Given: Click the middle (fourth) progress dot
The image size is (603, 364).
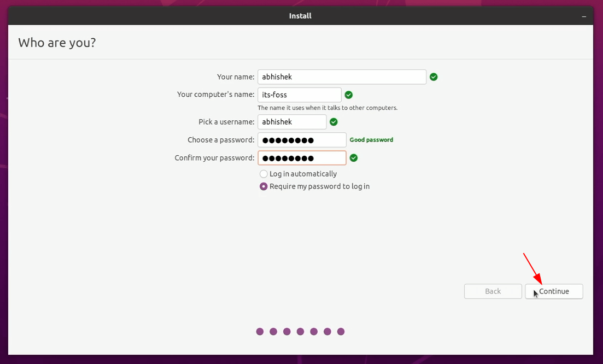Looking at the screenshot, I should click(x=300, y=331).
